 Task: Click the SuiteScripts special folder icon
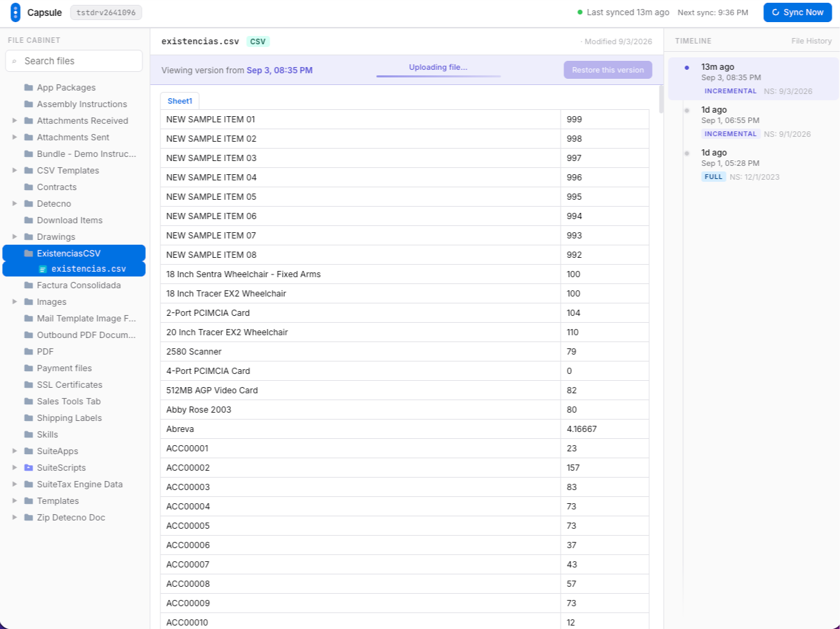point(28,468)
